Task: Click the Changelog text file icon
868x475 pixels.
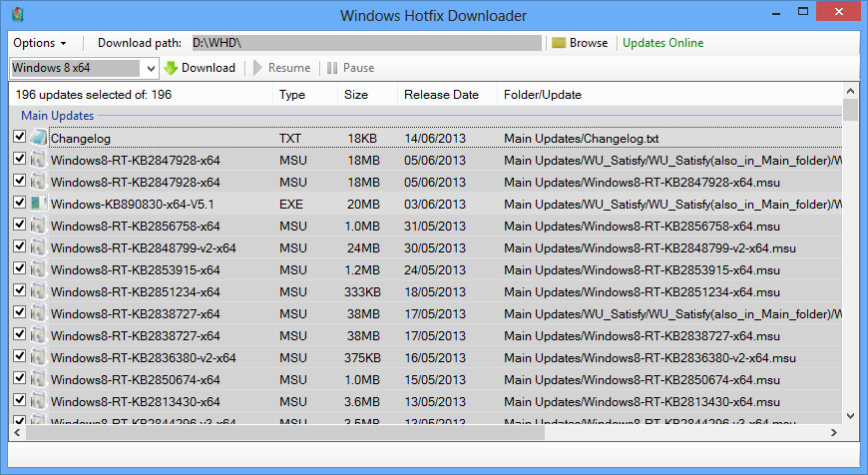Action: click(39, 138)
